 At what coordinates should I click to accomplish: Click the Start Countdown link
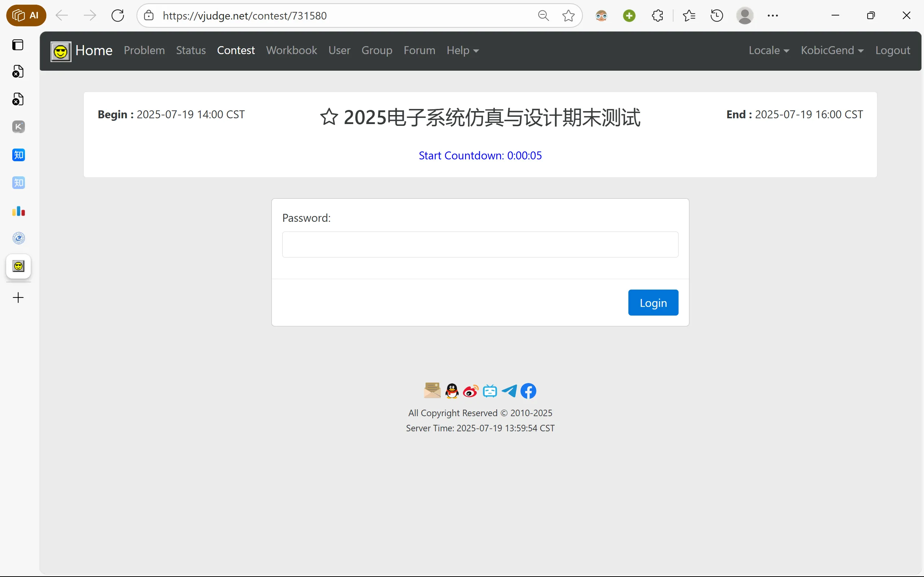pos(480,155)
